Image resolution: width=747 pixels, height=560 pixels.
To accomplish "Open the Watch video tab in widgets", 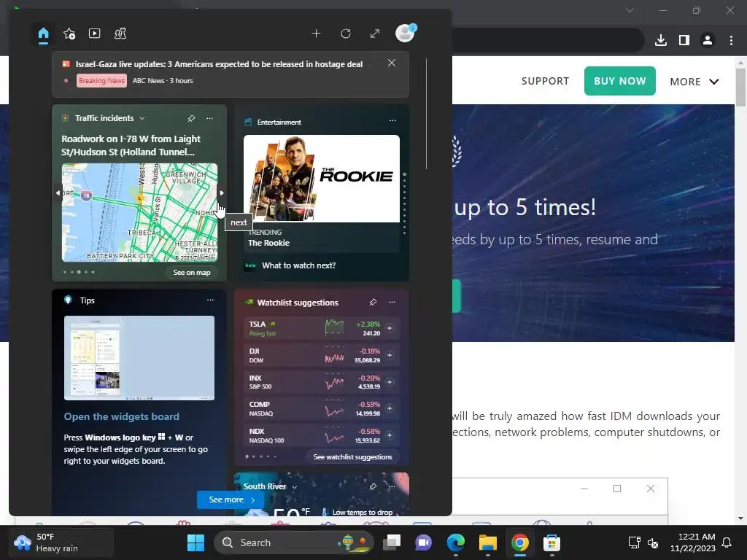I will [94, 34].
